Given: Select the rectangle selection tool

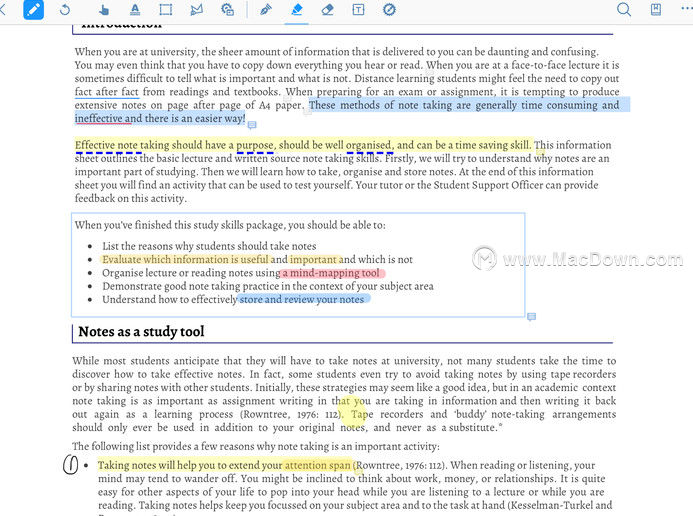Looking at the screenshot, I should click(x=166, y=9).
